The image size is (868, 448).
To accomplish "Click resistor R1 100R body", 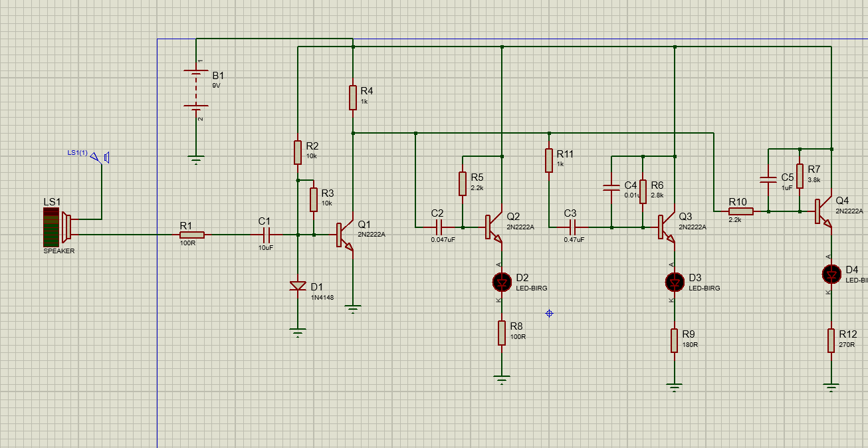I will (x=192, y=235).
